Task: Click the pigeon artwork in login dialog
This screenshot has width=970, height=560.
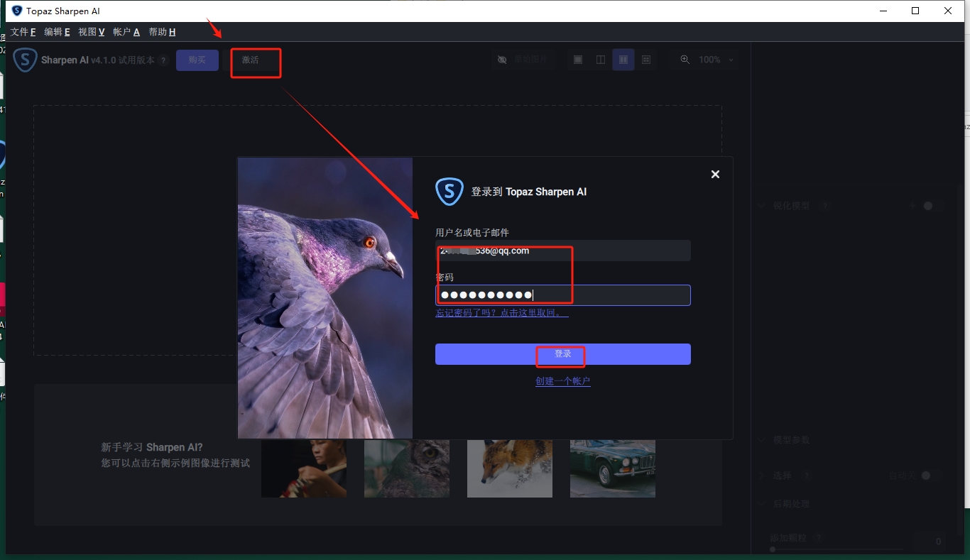Action: (x=325, y=298)
